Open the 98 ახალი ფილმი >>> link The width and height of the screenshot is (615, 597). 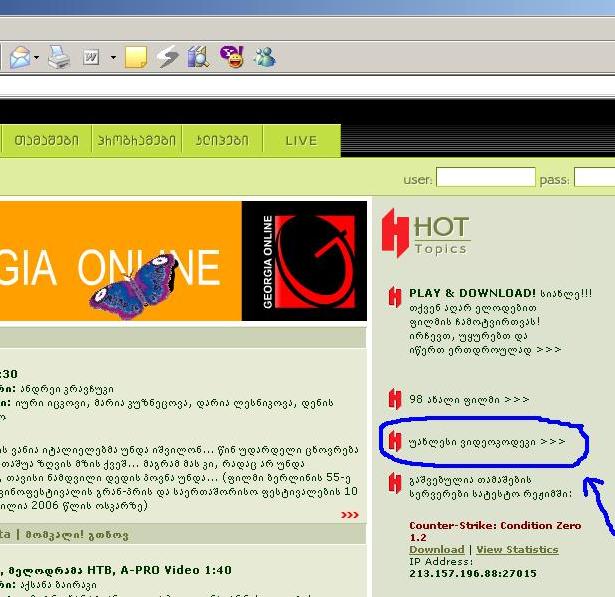pyautogui.click(x=469, y=400)
